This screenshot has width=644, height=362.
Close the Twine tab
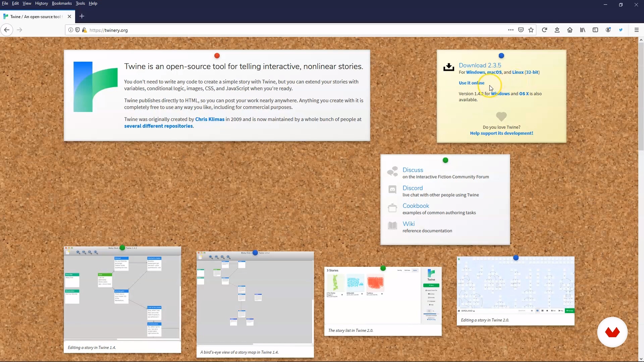click(69, 16)
